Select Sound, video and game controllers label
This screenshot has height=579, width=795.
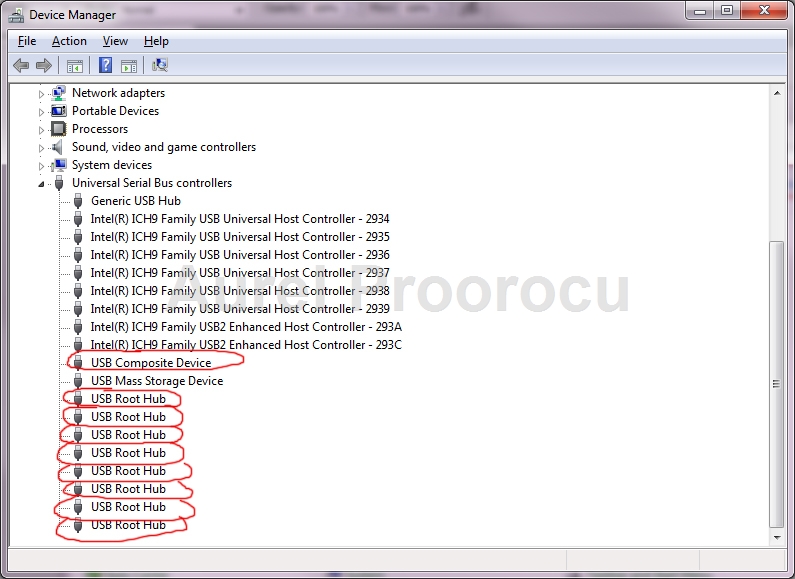pos(164,147)
